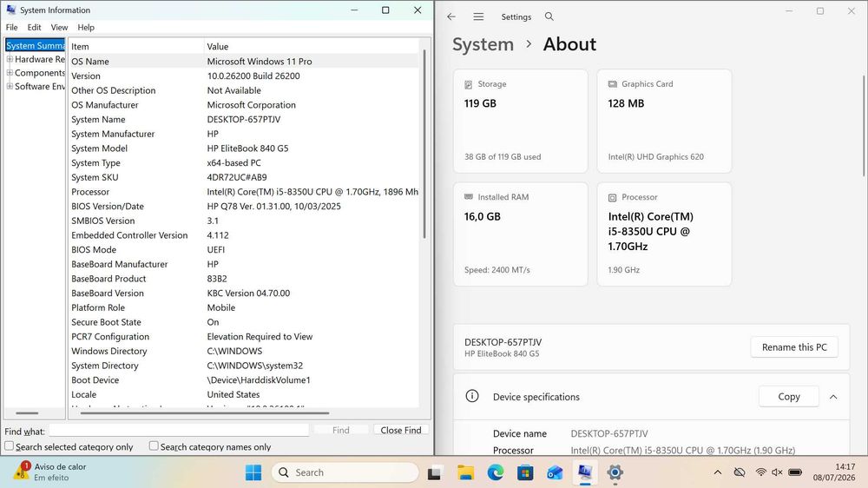Switch to System Information taskbar icon
Screen dimensions: 868x488
584,472
